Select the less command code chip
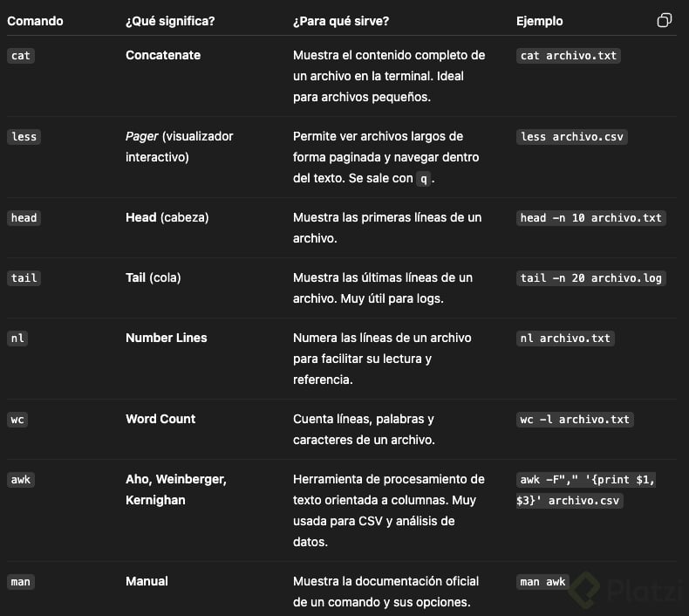This screenshot has width=689, height=616. (24, 137)
